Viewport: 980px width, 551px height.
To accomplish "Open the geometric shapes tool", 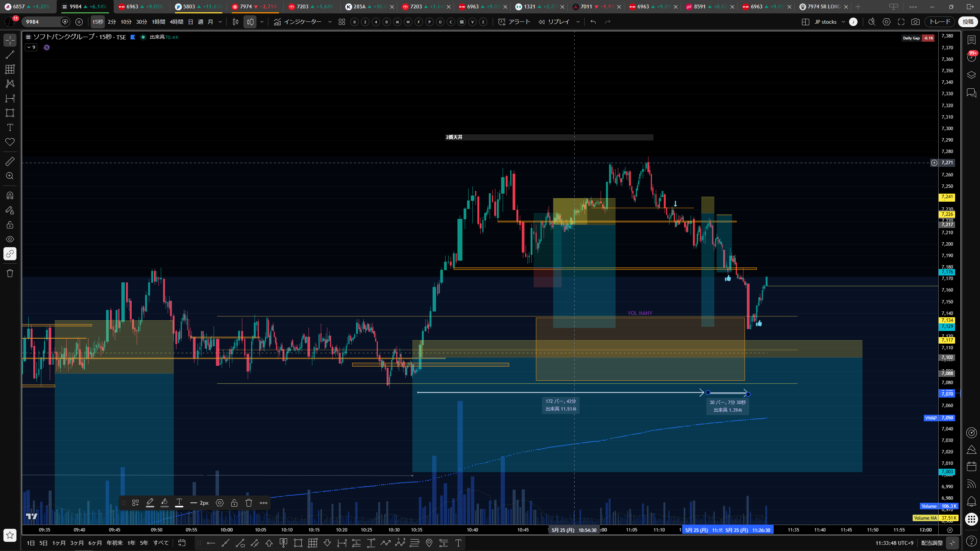I will click(10, 113).
